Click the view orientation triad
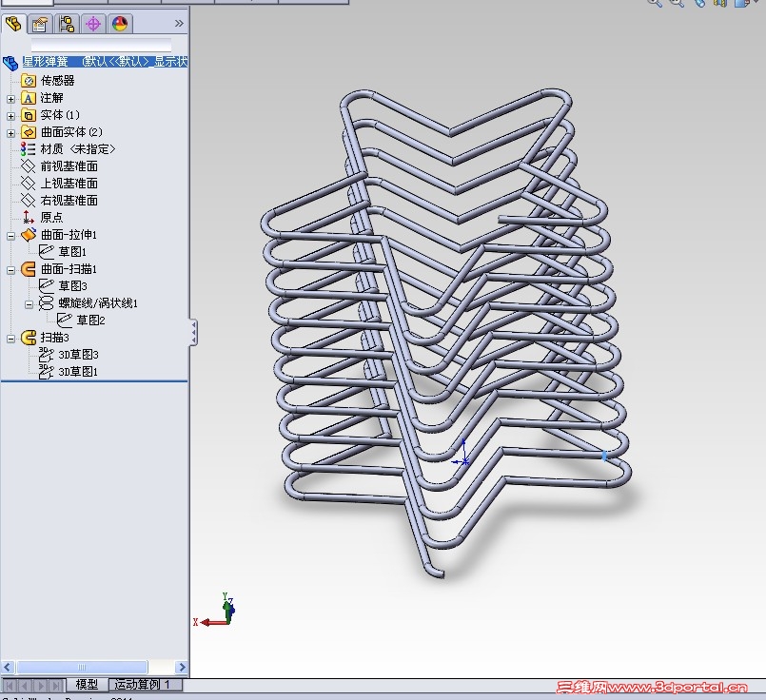The width and height of the screenshot is (766, 700). 215,612
